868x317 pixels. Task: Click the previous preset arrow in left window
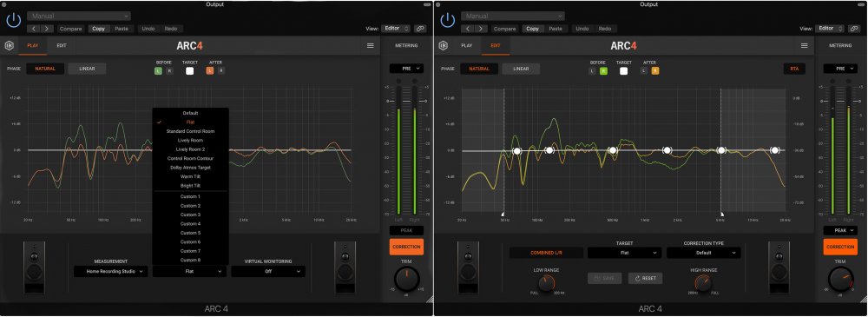tap(35, 29)
